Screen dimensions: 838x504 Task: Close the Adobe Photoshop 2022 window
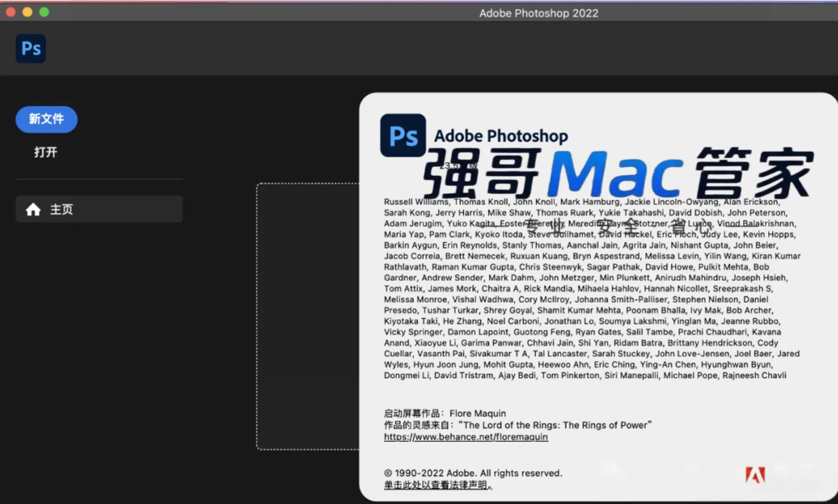click(10, 12)
